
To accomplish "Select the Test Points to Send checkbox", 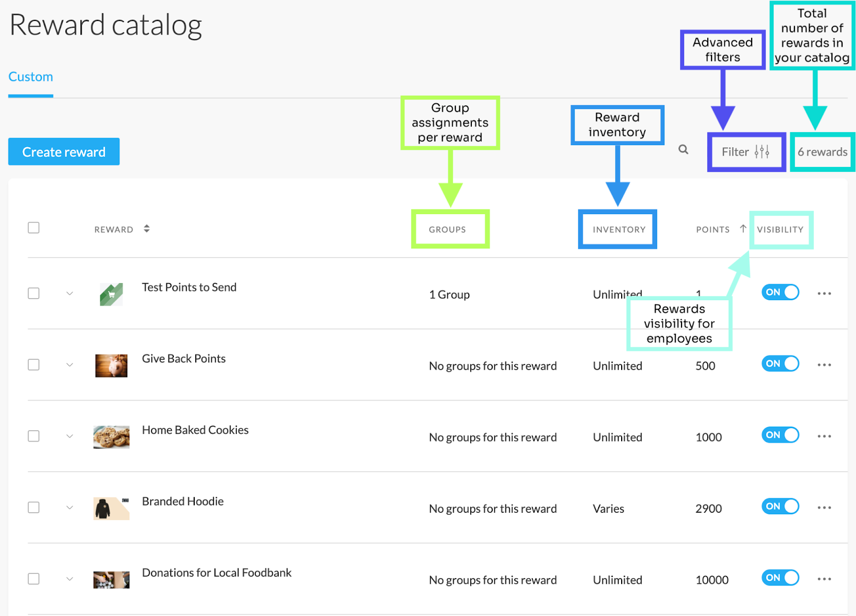I will pyautogui.click(x=34, y=293).
